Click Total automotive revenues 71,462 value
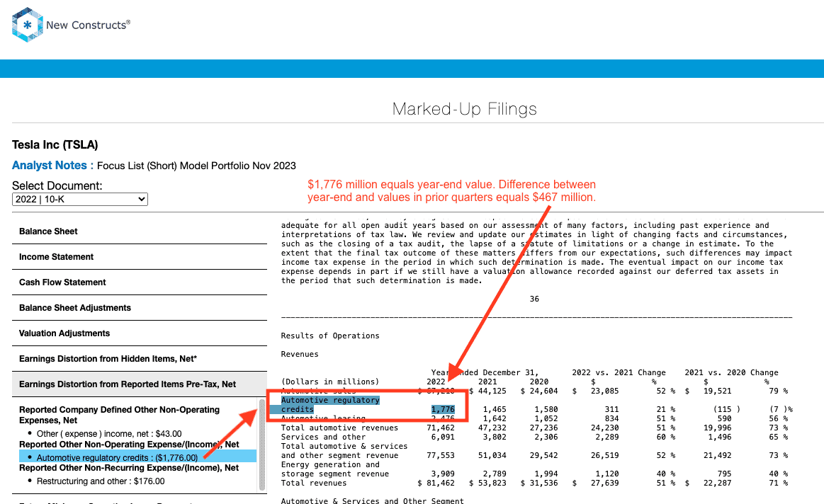This screenshot has width=824, height=504. (x=441, y=428)
